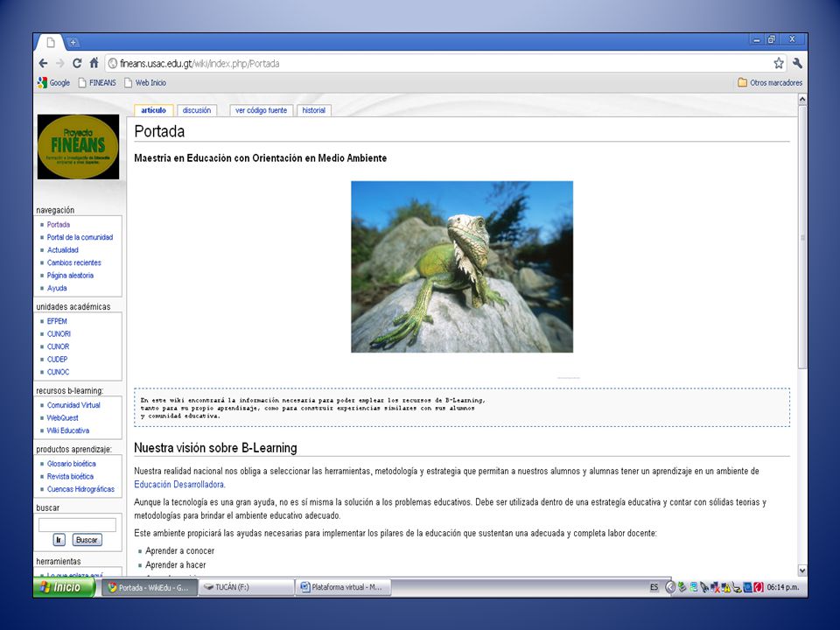Open a new browser tab
The image size is (840, 630).
coord(73,42)
